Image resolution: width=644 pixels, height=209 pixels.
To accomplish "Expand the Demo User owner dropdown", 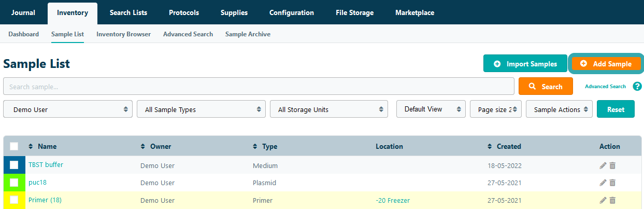I will coord(68,109).
